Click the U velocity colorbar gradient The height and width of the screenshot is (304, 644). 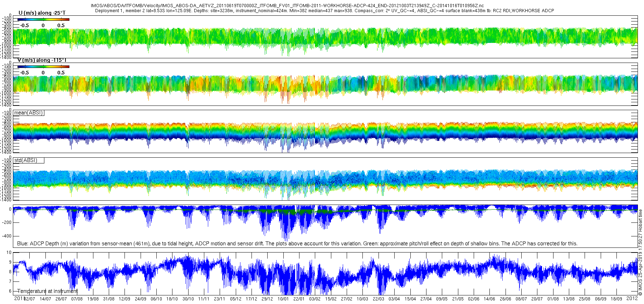(44, 19)
